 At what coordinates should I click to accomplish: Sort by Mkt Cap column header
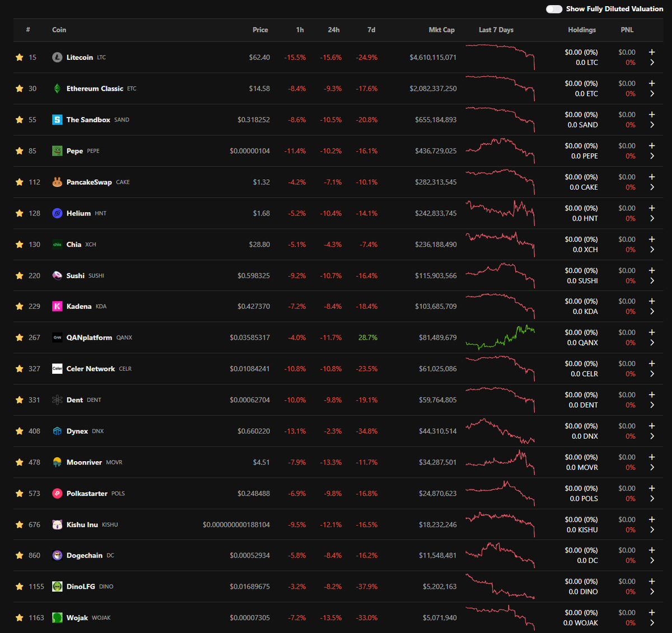442,30
